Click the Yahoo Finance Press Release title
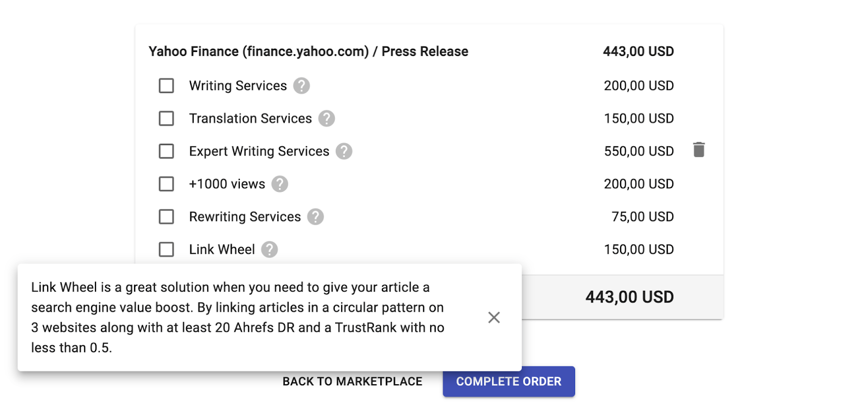 [308, 51]
